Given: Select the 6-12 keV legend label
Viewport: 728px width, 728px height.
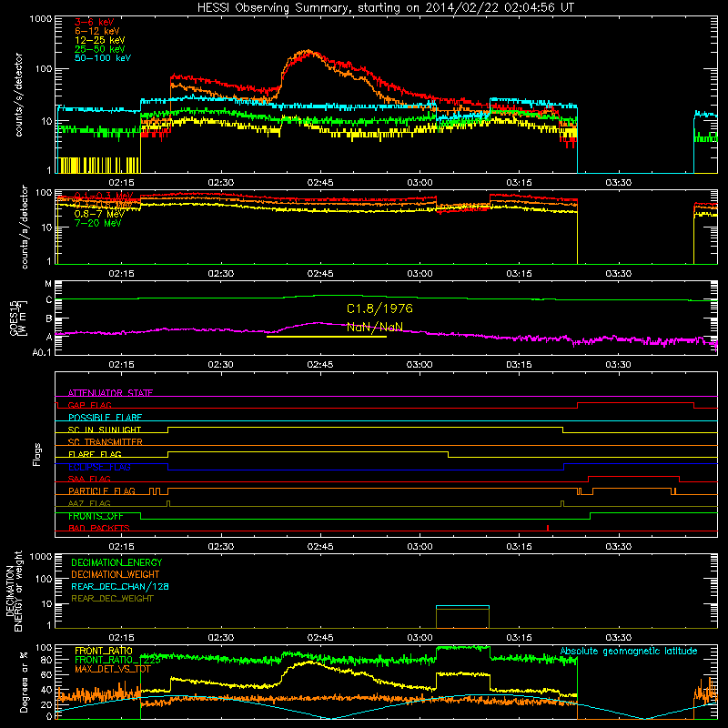Looking at the screenshot, I should pyautogui.click(x=96, y=31).
